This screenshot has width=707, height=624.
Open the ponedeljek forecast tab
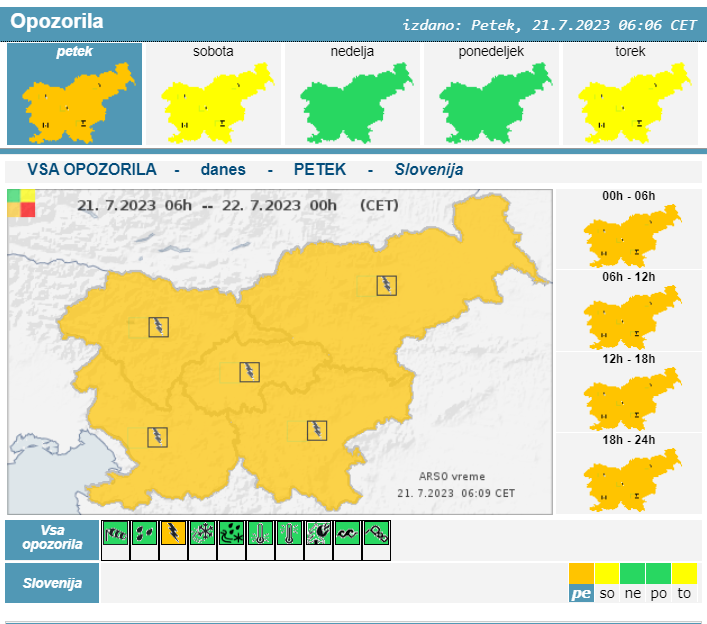pyautogui.click(x=491, y=94)
